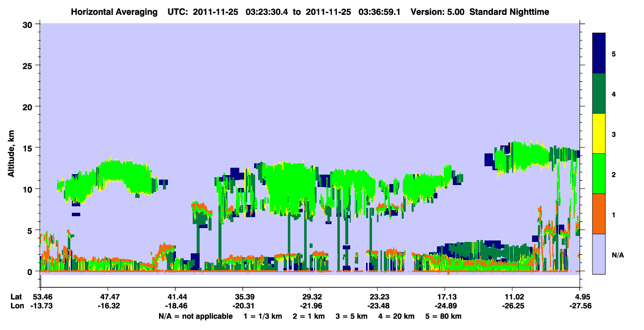Click the dark green level 4 color swatch
The height and width of the screenshot is (330, 644).
pos(599,94)
